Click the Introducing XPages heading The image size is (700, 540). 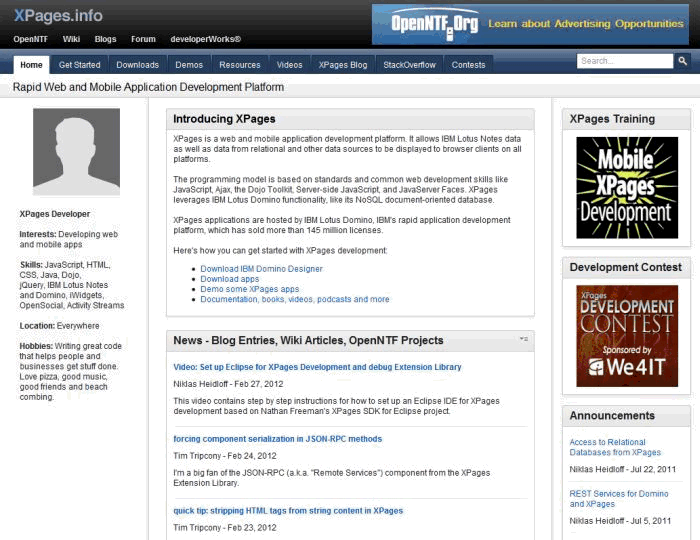224,119
